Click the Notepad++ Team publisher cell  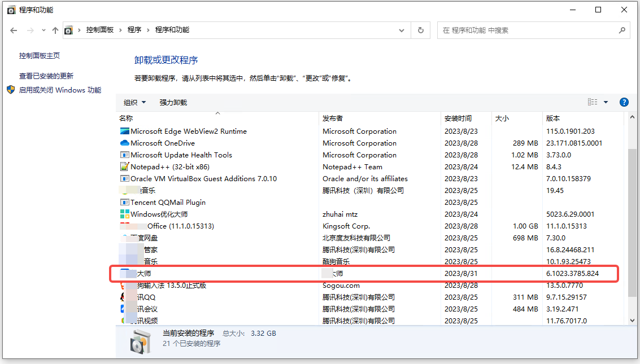pyautogui.click(x=352, y=166)
